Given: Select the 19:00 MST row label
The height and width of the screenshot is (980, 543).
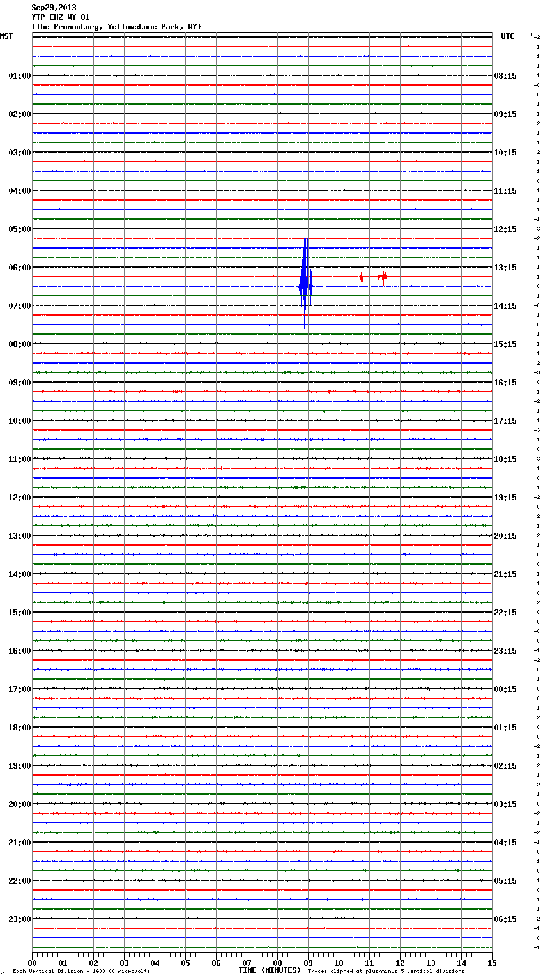Looking at the screenshot, I should click(x=20, y=766).
